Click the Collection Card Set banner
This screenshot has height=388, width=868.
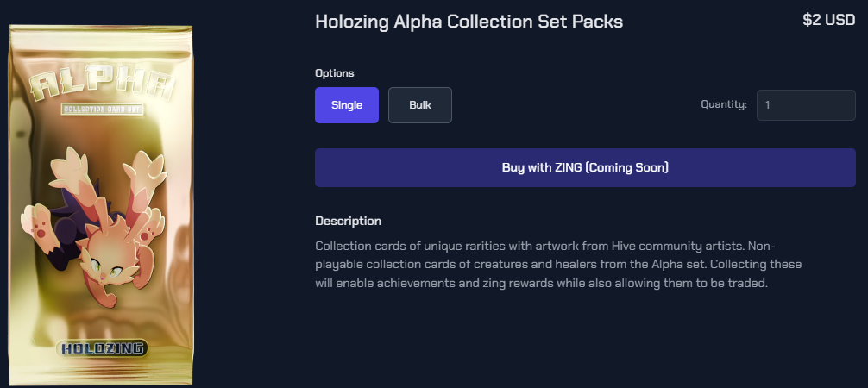[x=103, y=110]
